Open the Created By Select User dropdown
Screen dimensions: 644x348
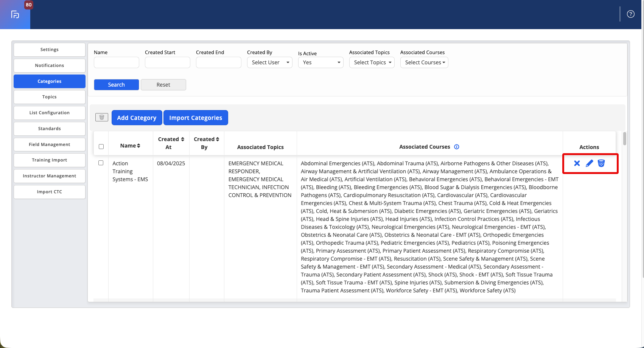coord(270,62)
